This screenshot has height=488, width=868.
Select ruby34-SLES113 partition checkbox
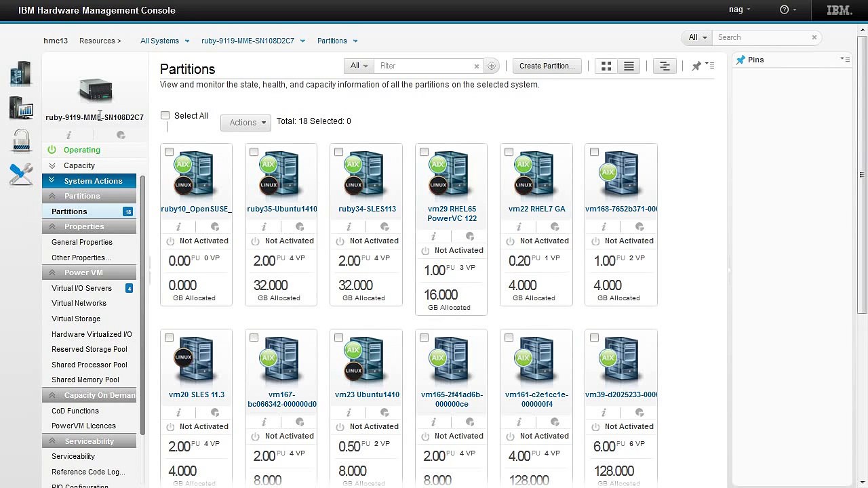click(x=338, y=152)
